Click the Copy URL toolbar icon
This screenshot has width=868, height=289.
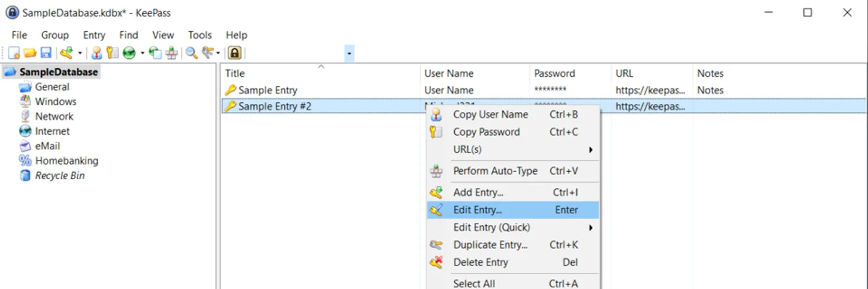155,53
